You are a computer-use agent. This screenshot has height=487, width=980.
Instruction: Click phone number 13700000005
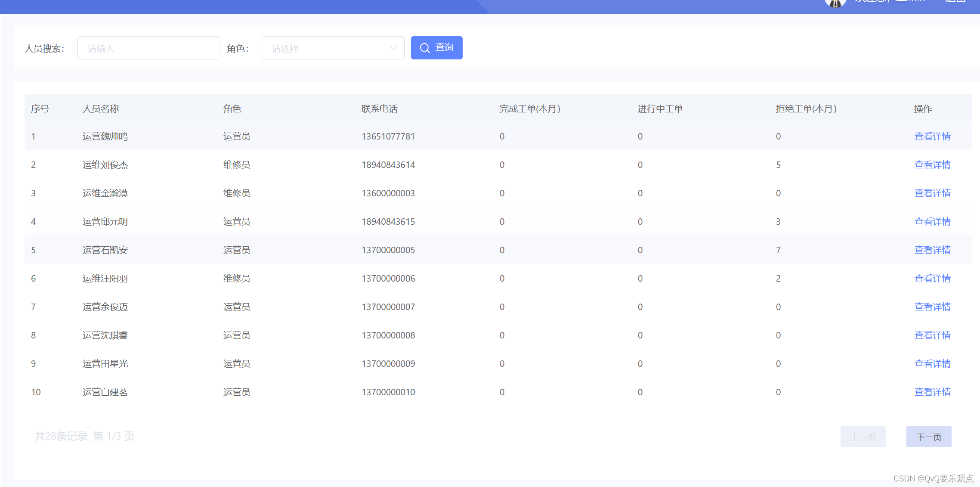tap(388, 250)
